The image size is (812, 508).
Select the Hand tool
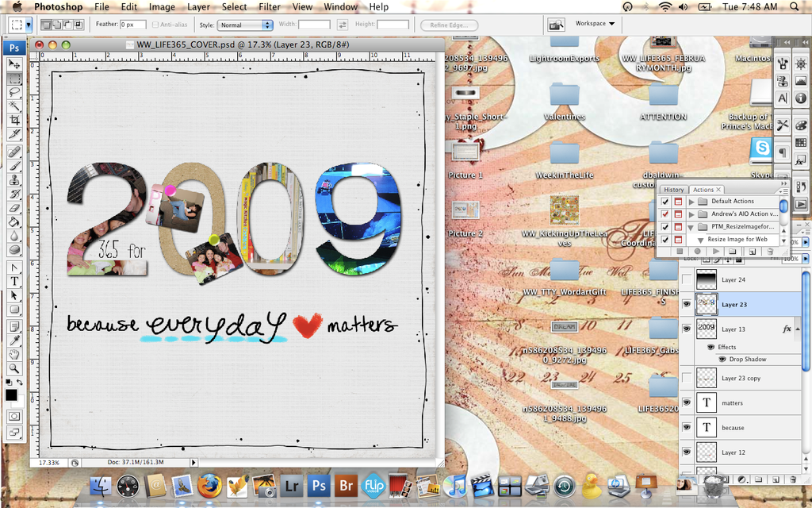[14, 354]
